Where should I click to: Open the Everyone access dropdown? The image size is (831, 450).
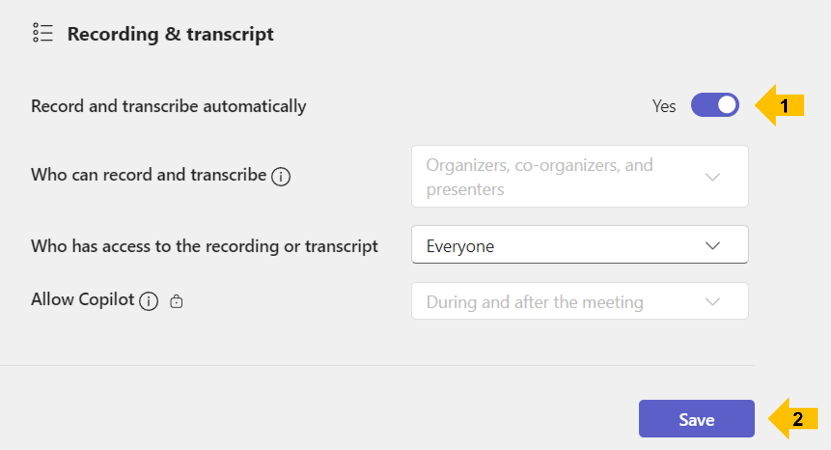click(x=580, y=245)
